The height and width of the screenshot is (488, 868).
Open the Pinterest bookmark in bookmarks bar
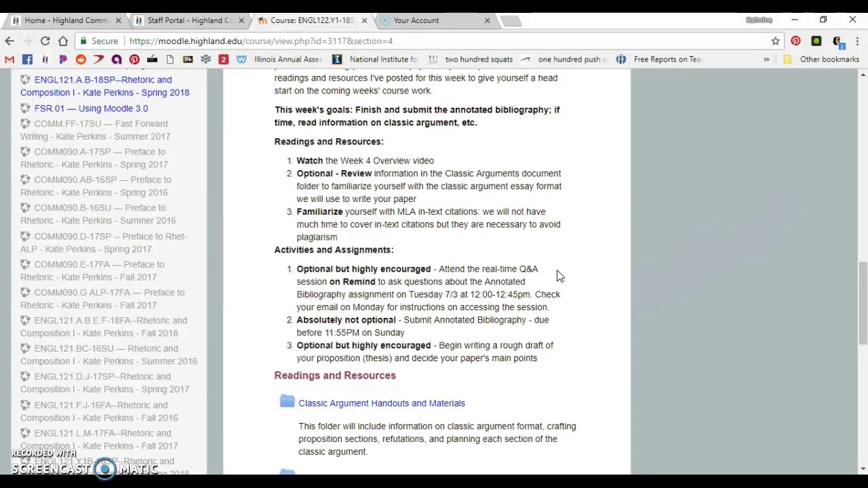pyautogui.click(x=134, y=60)
